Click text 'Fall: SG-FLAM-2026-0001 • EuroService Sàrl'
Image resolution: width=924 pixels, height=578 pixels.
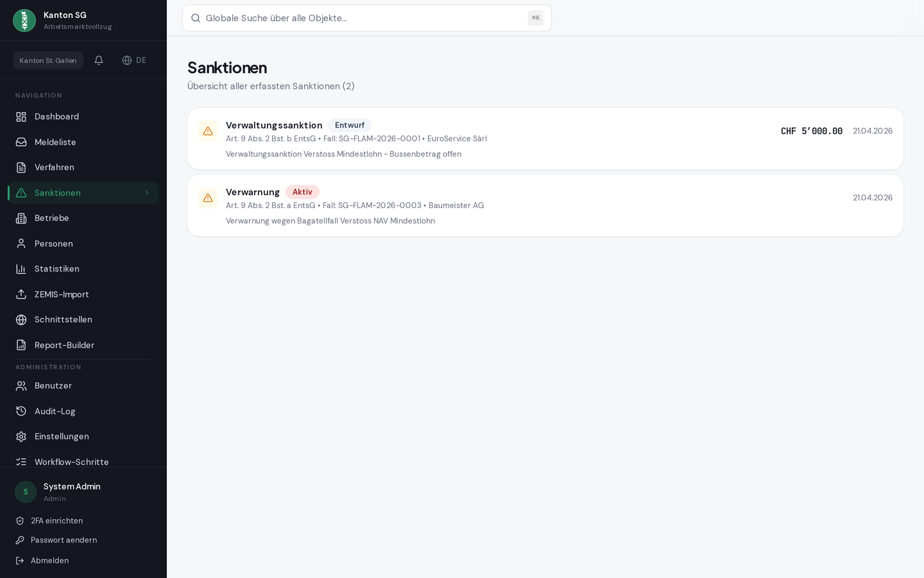(405, 139)
